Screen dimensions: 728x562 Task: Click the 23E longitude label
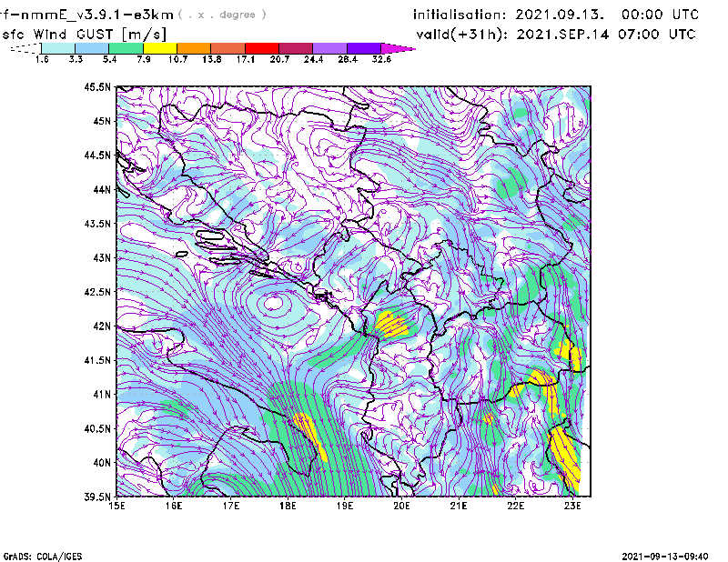572,506
